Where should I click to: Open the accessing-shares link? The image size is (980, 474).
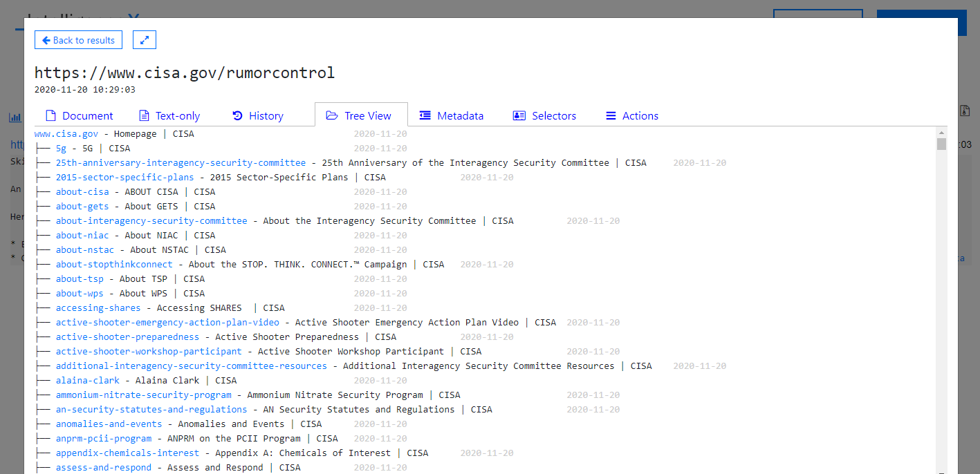[98, 308]
